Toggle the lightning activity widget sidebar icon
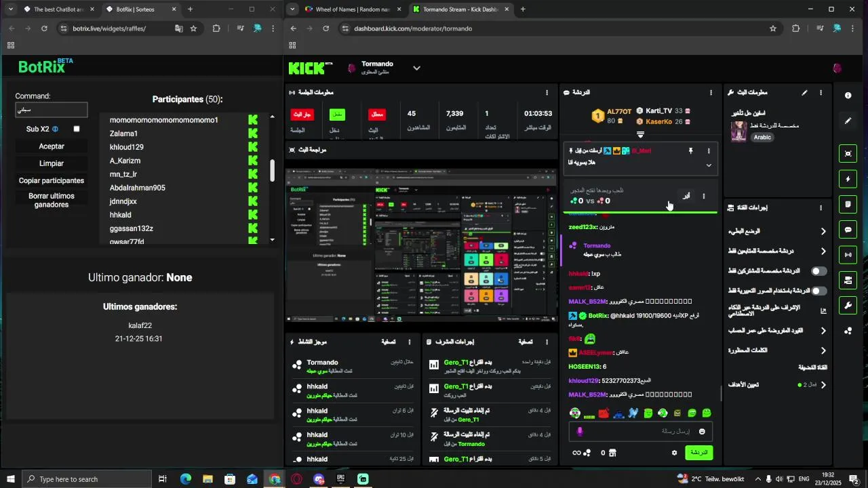Image resolution: width=868 pixels, height=488 pixels. [x=848, y=179]
